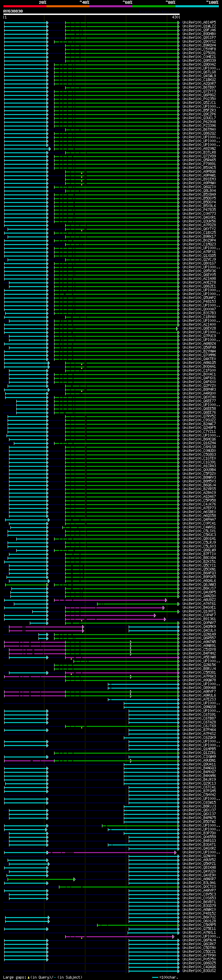Click the orange ~40% identity legend segment
This screenshot has height=980, width=222.
[x=68, y=6]
